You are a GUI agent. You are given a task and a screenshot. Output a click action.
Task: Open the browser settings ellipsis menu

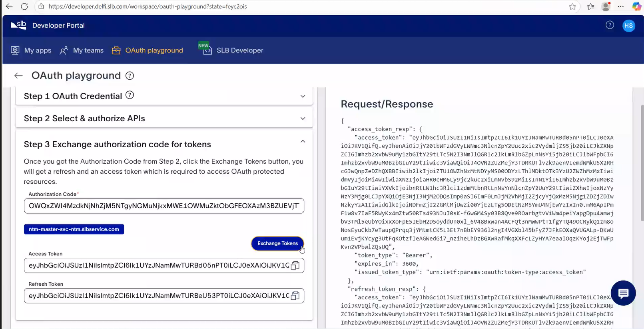(x=621, y=6)
